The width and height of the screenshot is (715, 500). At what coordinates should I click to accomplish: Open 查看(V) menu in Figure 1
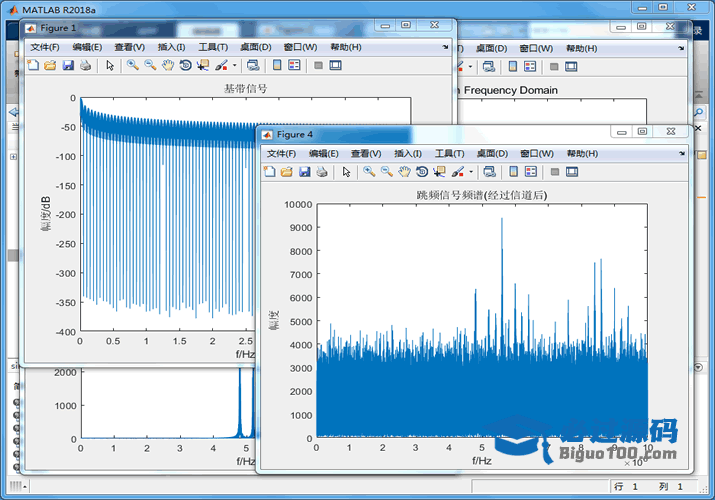coord(130,47)
